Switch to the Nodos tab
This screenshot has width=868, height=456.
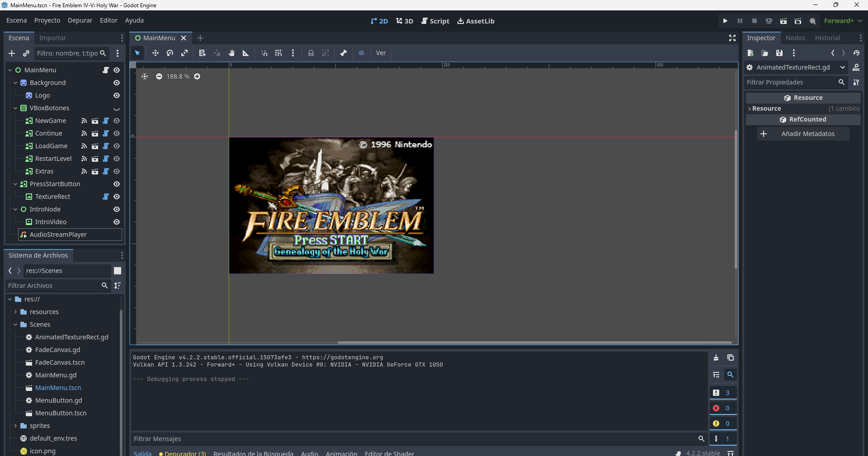click(795, 38)
